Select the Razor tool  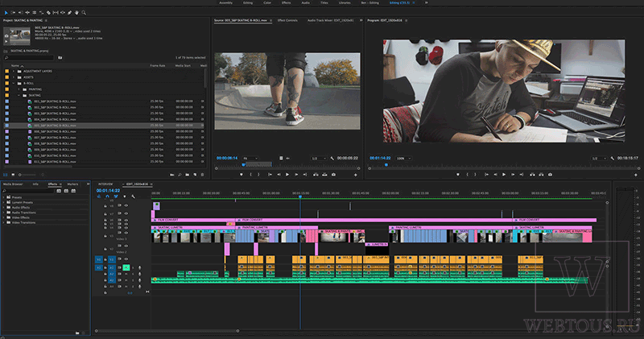coord(48,13)
